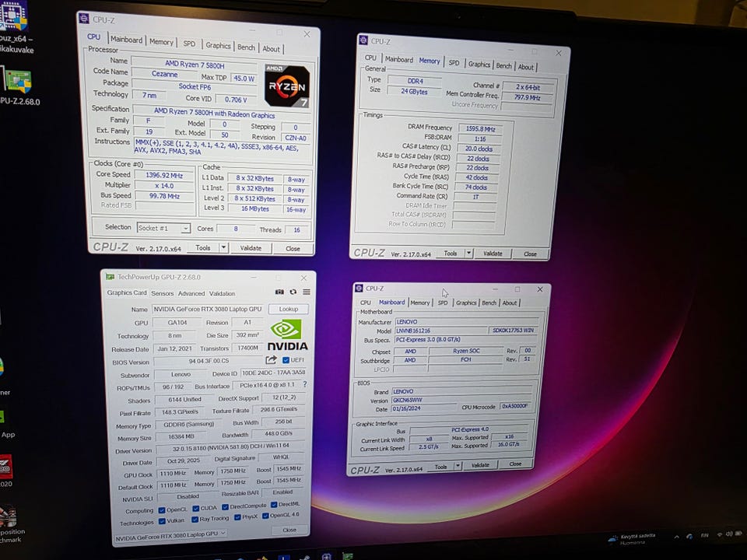
Task: Click the GPU-Z screenshot camera icon
Action: [279, 292]
